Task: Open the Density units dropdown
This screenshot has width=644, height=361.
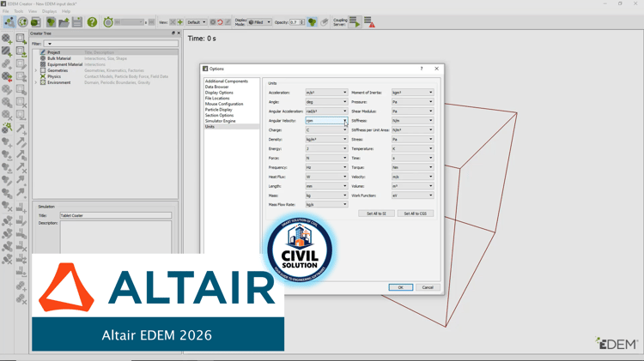Action: [326, 140]
